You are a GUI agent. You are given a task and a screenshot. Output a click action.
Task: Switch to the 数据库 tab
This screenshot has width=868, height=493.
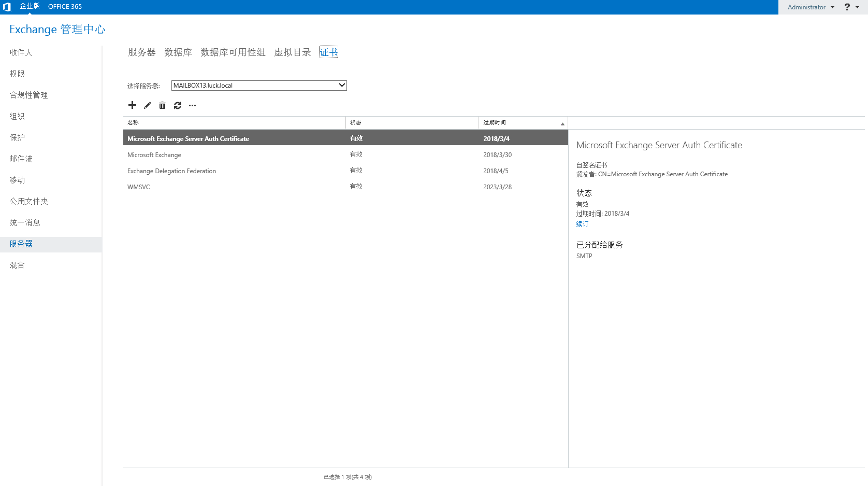pos(178,52)
